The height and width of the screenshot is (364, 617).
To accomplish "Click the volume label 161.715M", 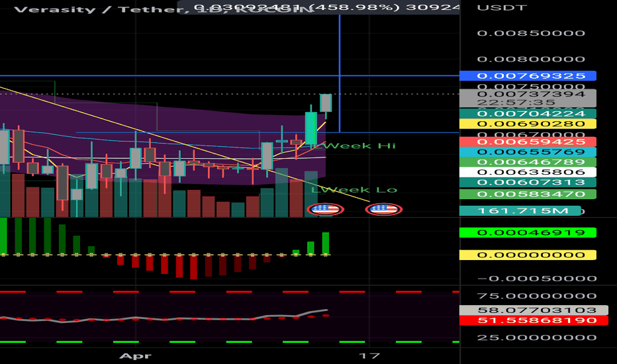I will pos(520,211).
